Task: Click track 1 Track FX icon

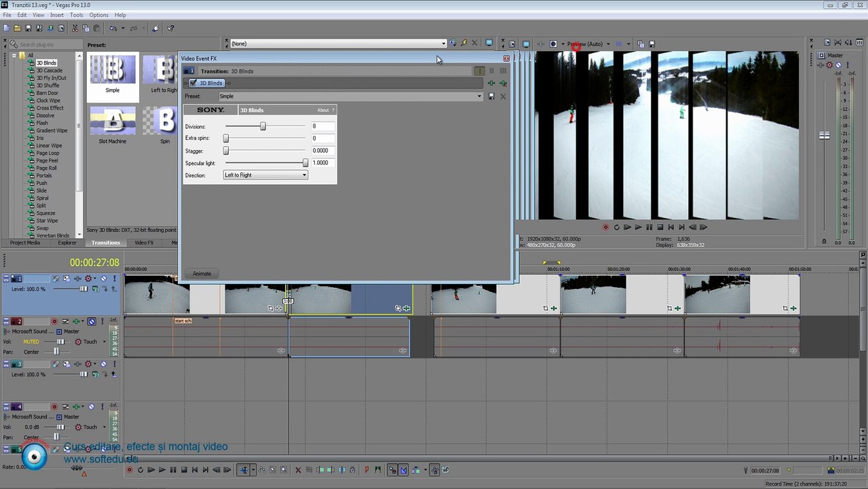Action: [77, 278]
